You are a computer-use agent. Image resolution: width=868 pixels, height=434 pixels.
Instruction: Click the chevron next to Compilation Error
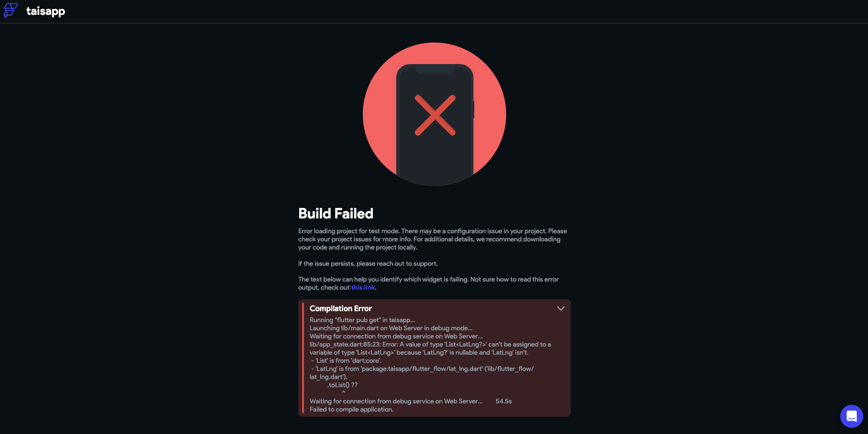pyautogui.click(x=561, y=309)
